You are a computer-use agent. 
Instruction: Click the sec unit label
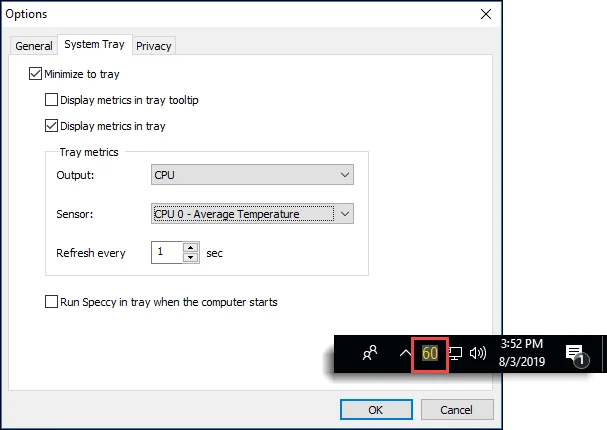point(214,253)
